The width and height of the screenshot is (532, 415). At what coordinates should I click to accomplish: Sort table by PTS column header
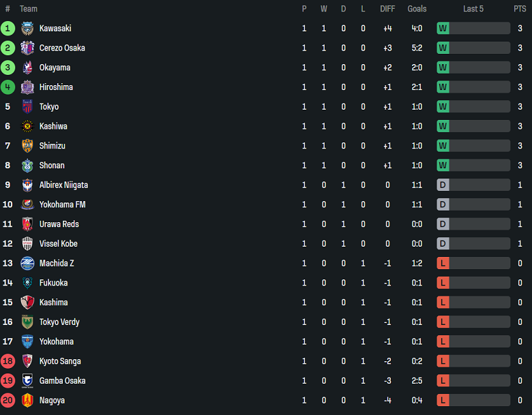pyautogui.click(x=520, y=9)
